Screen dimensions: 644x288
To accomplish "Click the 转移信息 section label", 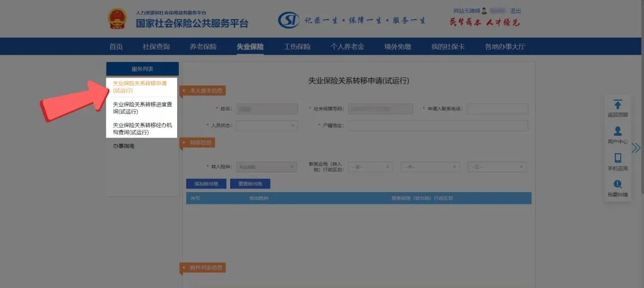I will tap(199, 143).
